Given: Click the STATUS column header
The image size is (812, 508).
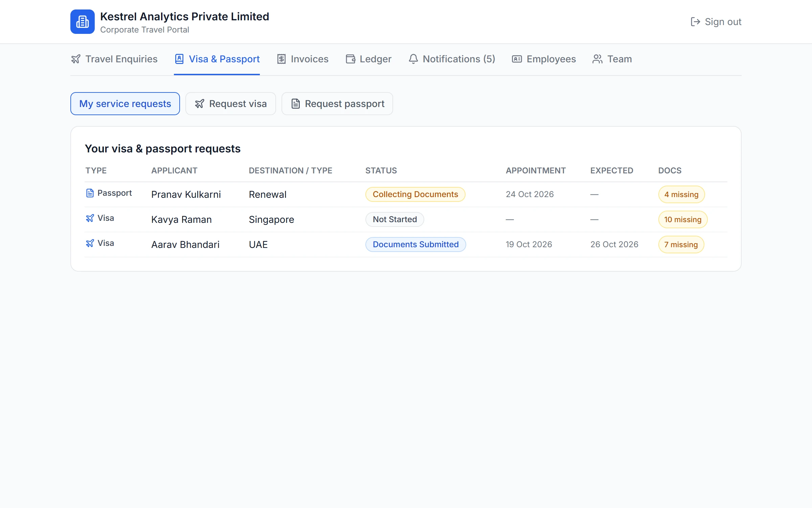Looking at the screenshot, I should (381, 171).
